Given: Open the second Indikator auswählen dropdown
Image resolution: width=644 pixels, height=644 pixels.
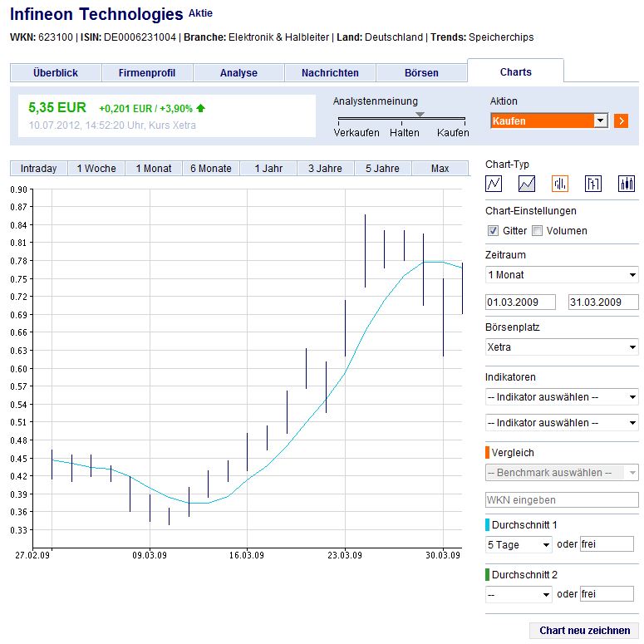Looking at the screenshot, I should pyautogui.click(x=562, y=423).
